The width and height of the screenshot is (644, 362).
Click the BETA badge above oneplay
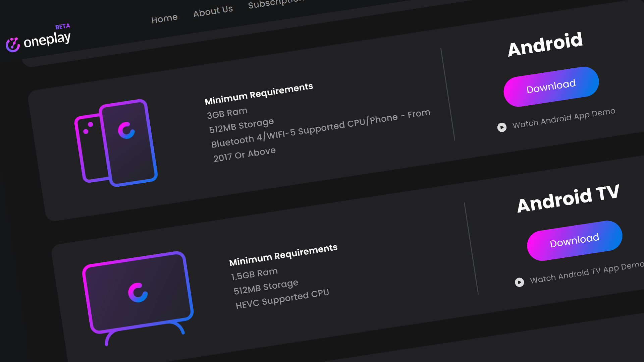[63, 26]
